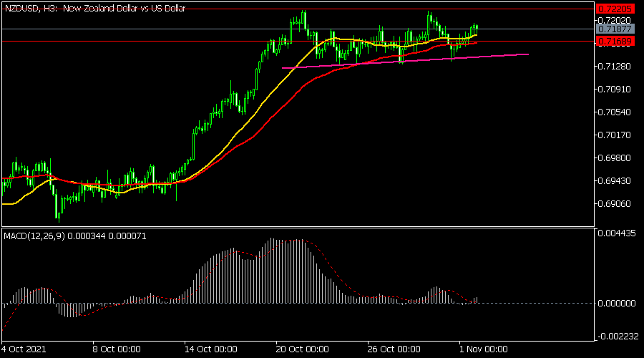Screen dimensions: 644x358
Task: Click the 4 Oct 2021 date label
Action: click(24, 349)
